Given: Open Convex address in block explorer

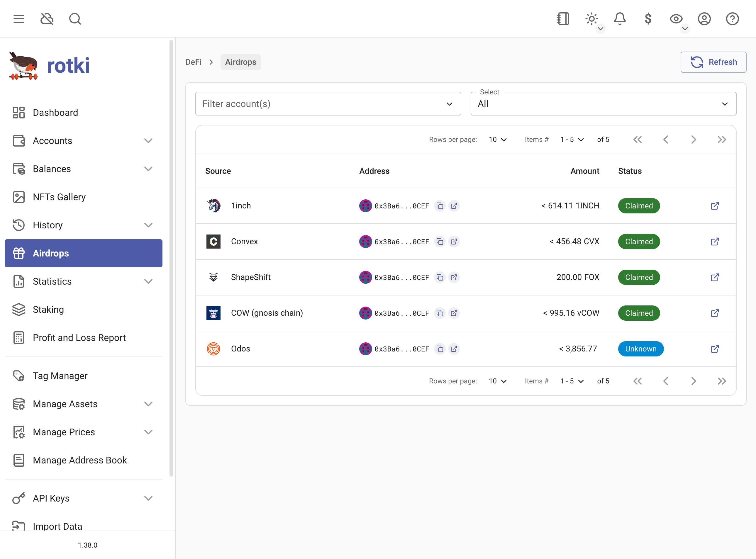Looking at the screenshot, I should pos(454,242).
